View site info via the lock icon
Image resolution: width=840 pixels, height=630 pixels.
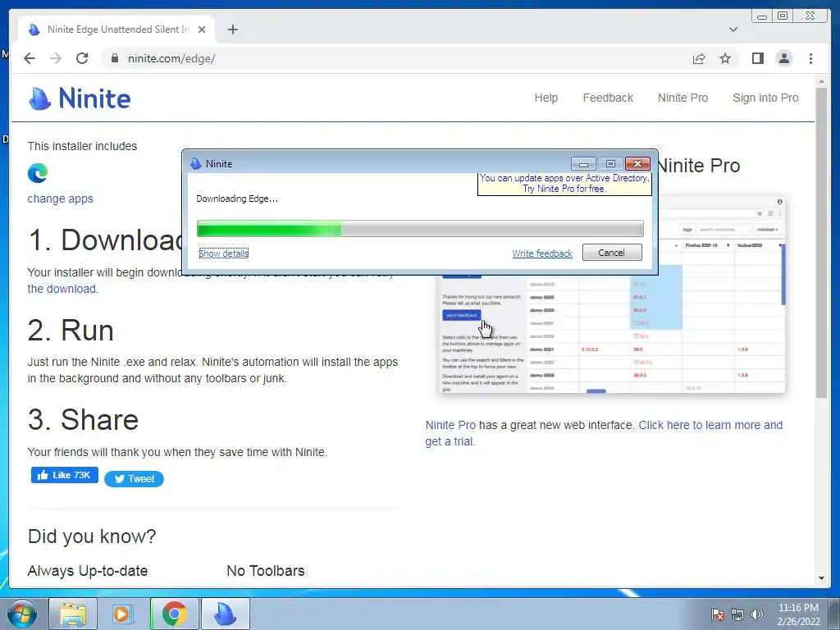pyautogui.click(x=114, y=58)
